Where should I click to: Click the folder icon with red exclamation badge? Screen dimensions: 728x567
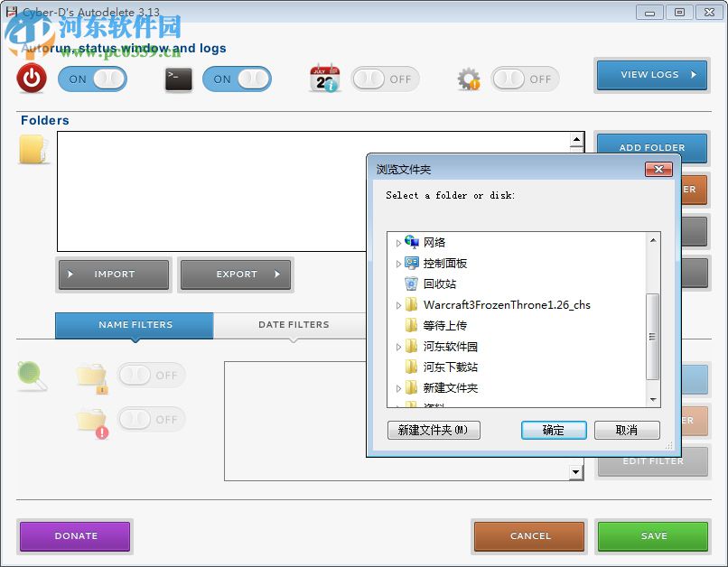[x=91, y=418]
